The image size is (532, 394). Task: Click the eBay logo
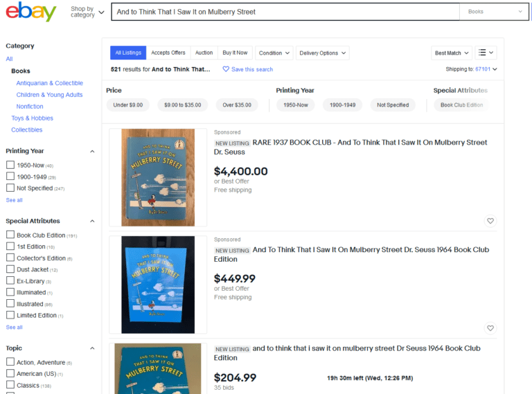(x=31, y=12)
